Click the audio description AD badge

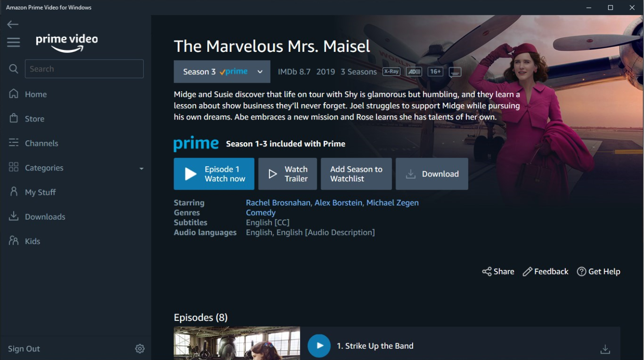click(414, 71)
